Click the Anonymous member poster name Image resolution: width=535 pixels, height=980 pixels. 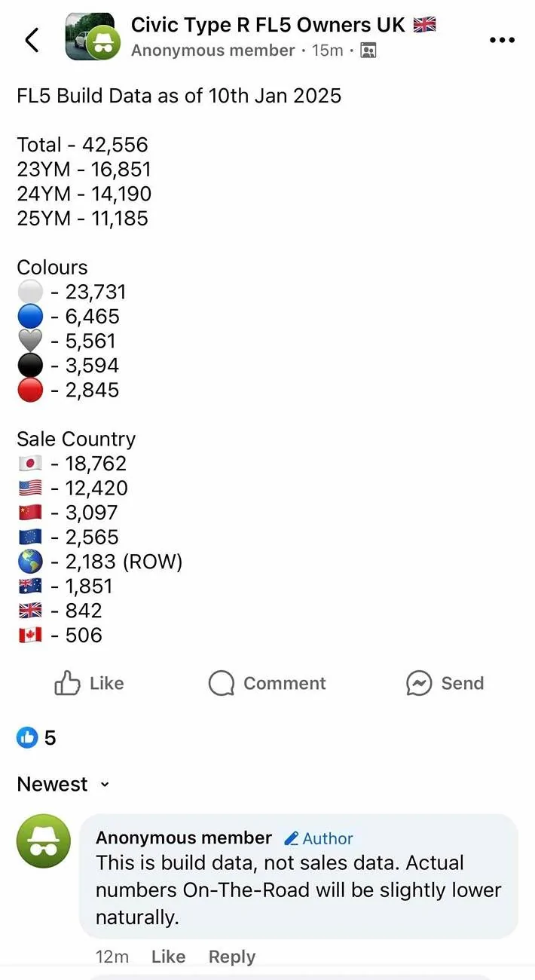[x=212, y=51]
